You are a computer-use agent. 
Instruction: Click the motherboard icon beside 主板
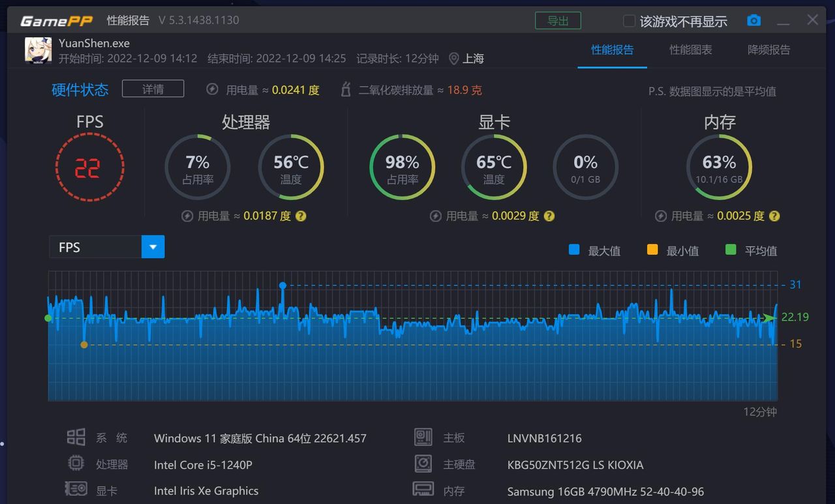(423, 437)
